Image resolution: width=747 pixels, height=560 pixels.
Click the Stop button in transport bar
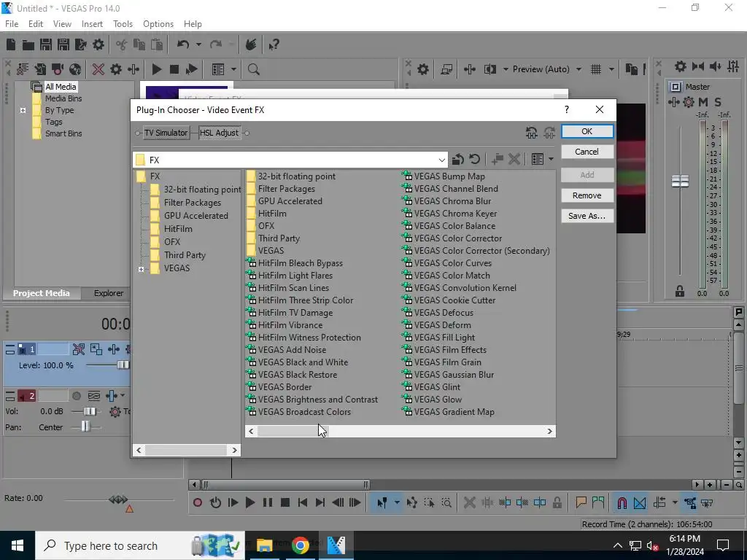[285, 503]
